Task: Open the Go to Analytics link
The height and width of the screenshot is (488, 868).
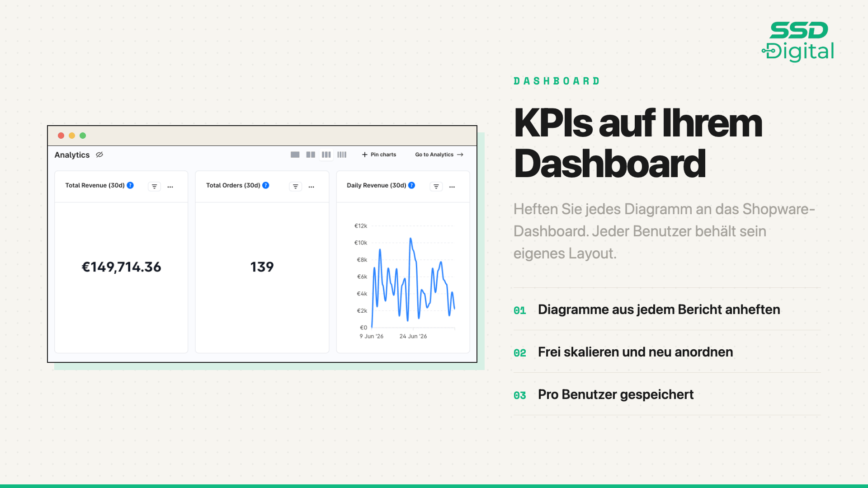Action: (439, 155)
